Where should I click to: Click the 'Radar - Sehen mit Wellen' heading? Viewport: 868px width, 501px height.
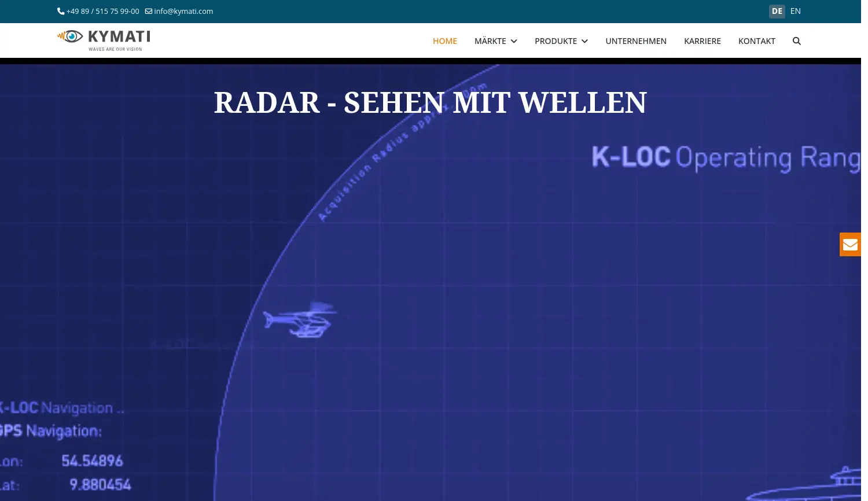tap(430, 103)
